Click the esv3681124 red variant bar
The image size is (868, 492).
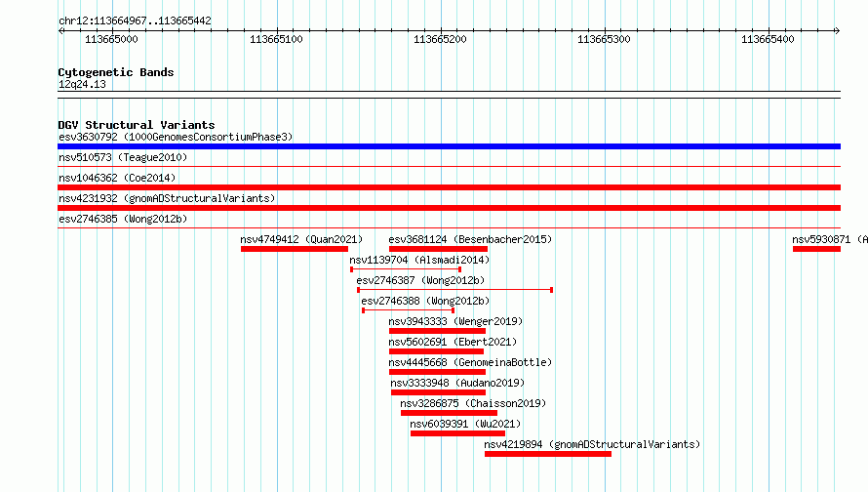[x=439, y=249]
